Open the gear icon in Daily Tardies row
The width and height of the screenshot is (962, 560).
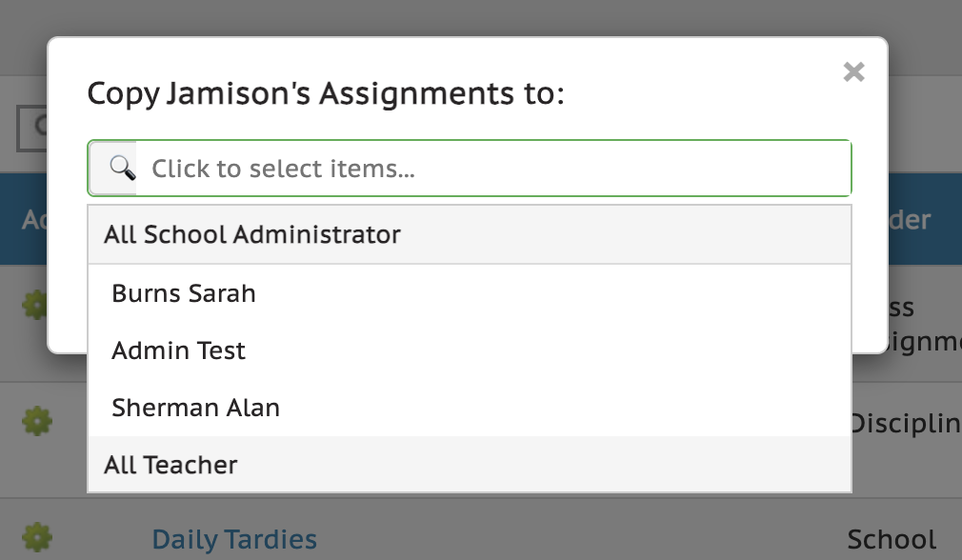click(36, 535)
